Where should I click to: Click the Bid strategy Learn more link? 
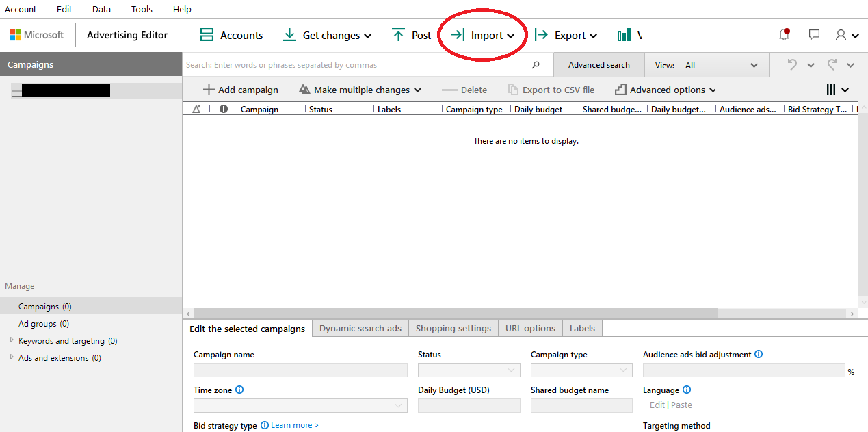295,425
